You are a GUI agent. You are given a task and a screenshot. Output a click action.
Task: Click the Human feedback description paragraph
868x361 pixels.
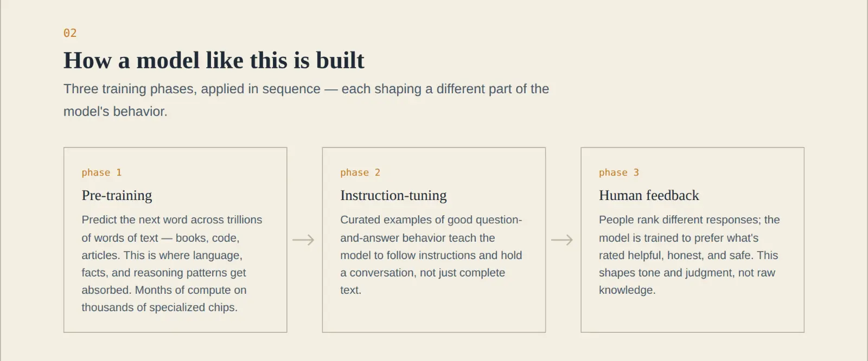(x=690, y=255)
